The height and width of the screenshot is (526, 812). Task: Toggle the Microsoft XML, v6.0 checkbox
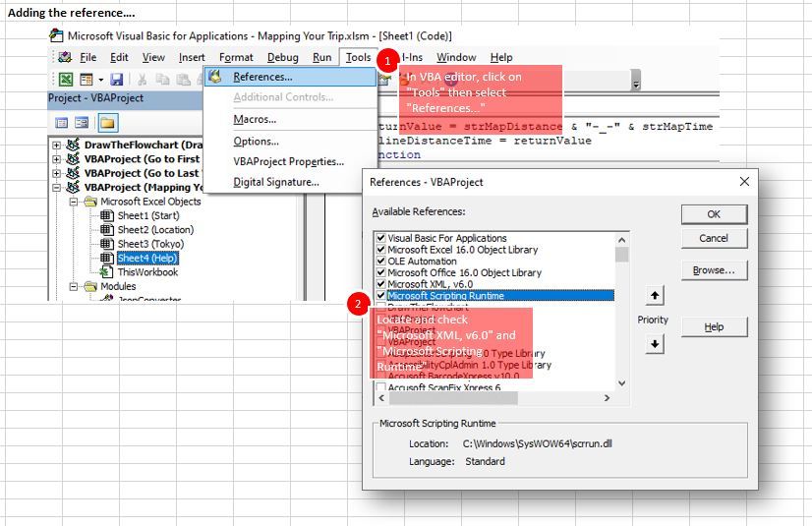point(381,284)
